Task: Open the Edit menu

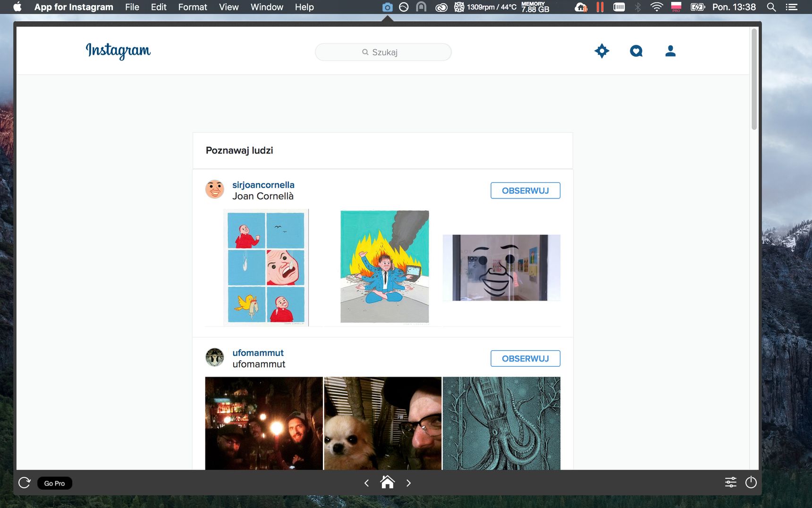Action: click(159, 7)
